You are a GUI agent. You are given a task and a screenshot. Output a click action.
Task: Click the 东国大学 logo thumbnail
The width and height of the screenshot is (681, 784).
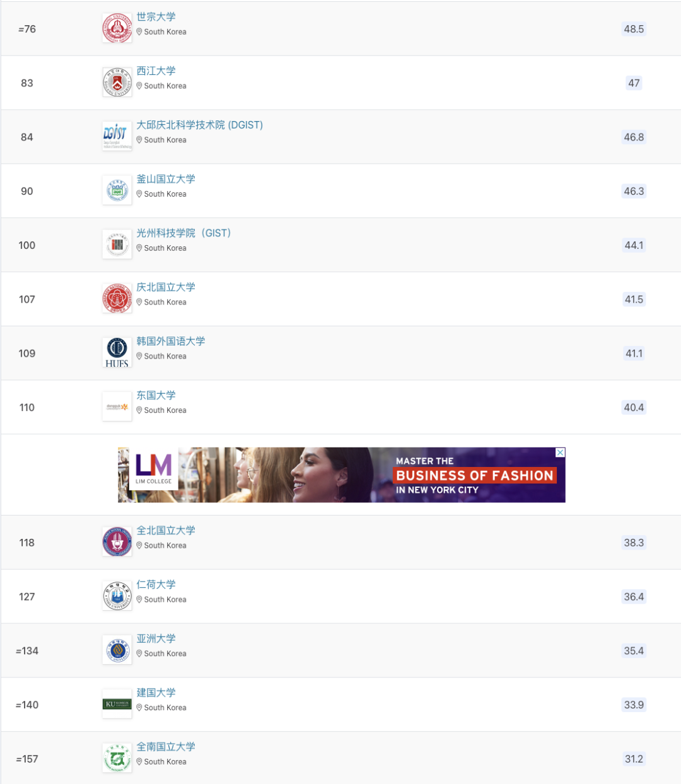pos(117,407)
